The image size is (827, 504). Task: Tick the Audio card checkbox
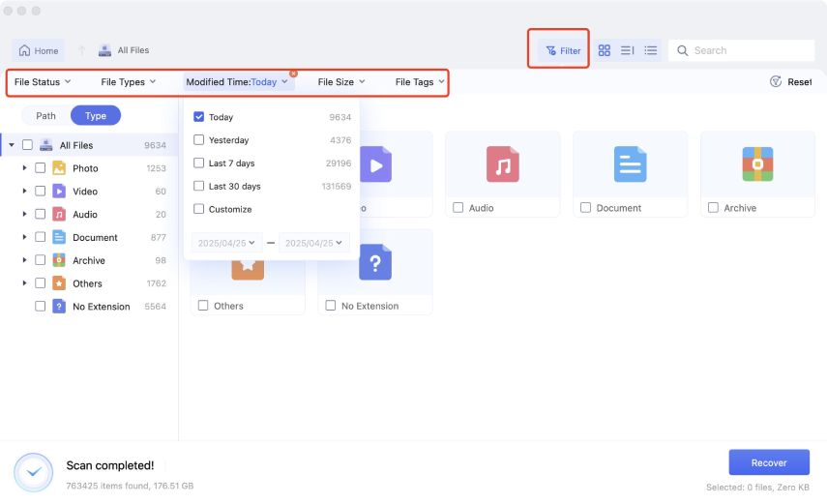pos(458,207)
